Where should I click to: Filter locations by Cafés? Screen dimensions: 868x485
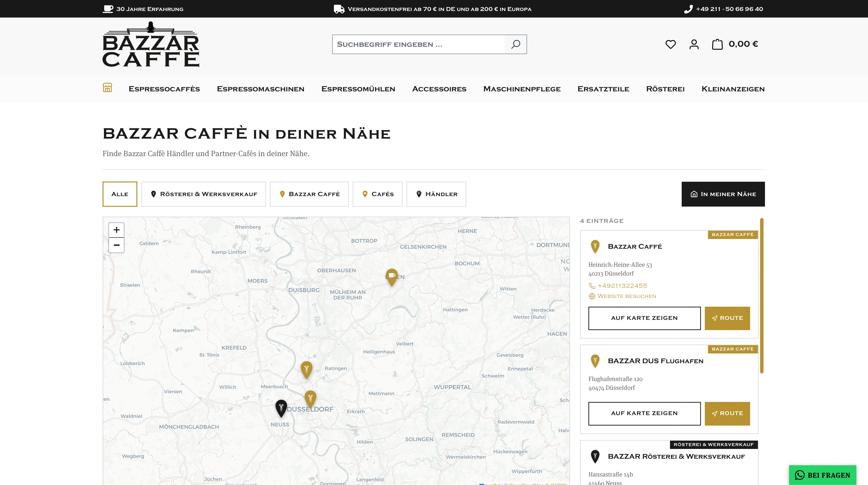pyautogui.click(x=377, y=194)
